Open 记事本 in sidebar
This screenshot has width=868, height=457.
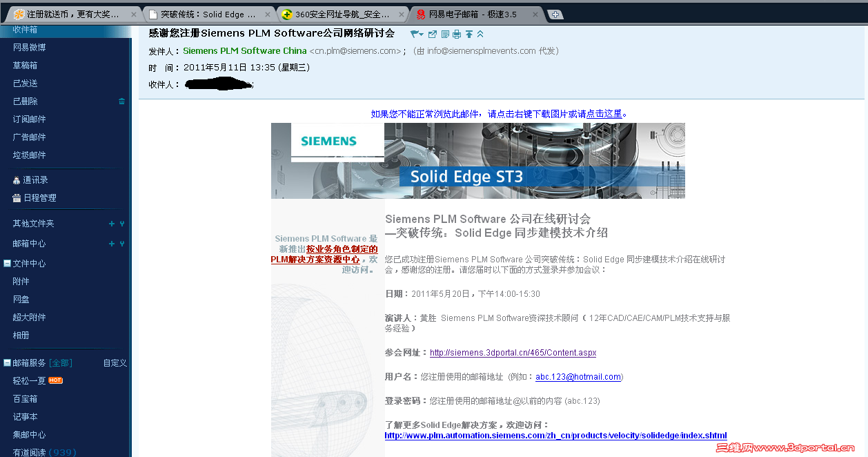click(x=25, y=417)
